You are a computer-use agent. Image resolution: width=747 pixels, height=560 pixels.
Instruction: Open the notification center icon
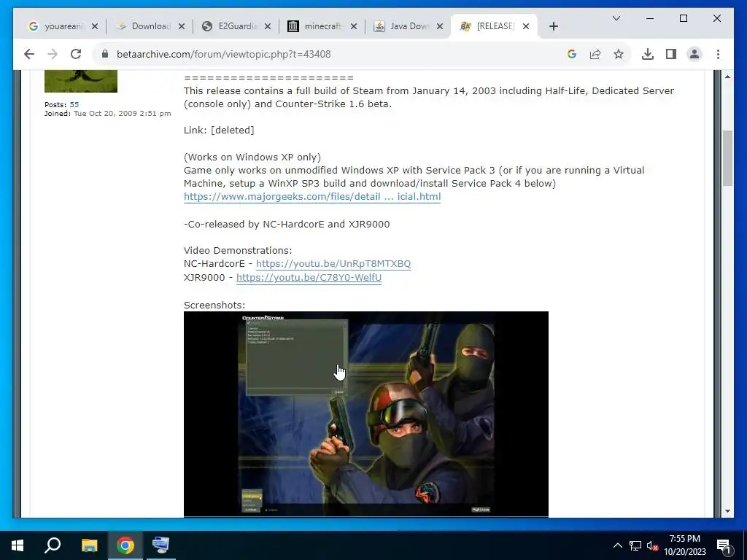[x=724, y=545]
